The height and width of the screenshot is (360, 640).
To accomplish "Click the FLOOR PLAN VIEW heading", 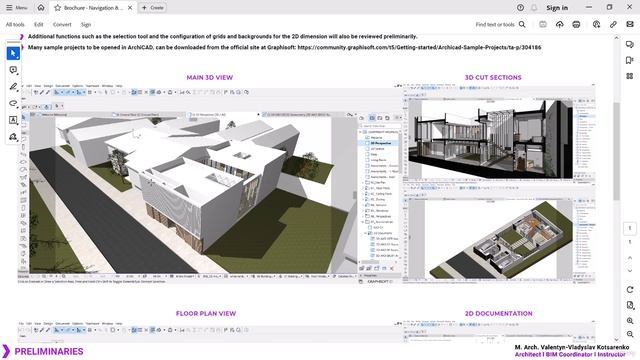I will click(x=206, y=313).
